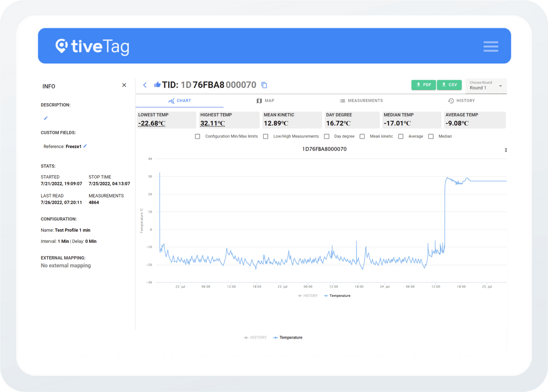
Task: Toggle the Temperature series in chart legend
Action: pos(337,296)
